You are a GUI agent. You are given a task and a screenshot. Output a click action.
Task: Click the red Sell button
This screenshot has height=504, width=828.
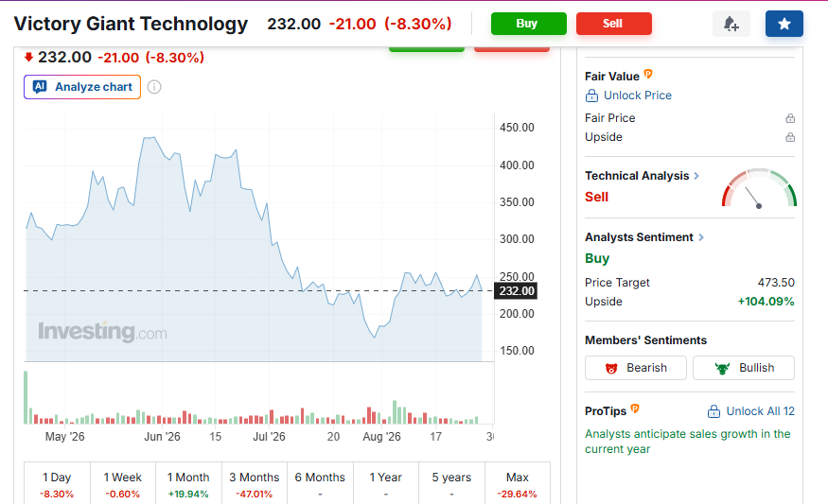(613, 24)
